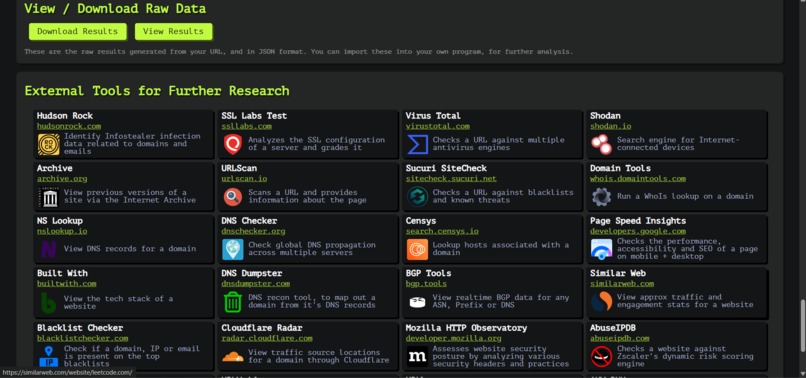Click 'Run a WhoIs lookup on a domain' text
This screenshot has height=378, width=806.
tap(685, 196)
